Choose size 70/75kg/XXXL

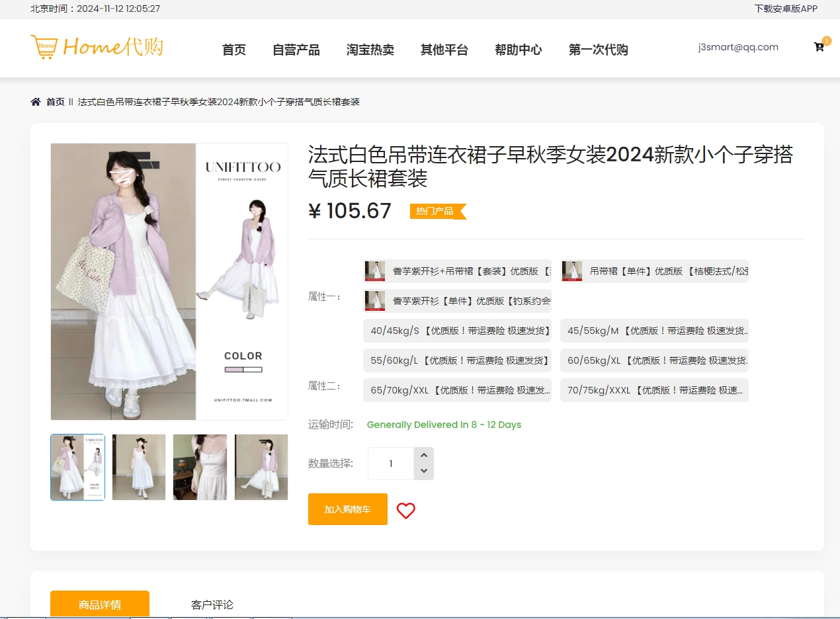[x=654, y=390]
